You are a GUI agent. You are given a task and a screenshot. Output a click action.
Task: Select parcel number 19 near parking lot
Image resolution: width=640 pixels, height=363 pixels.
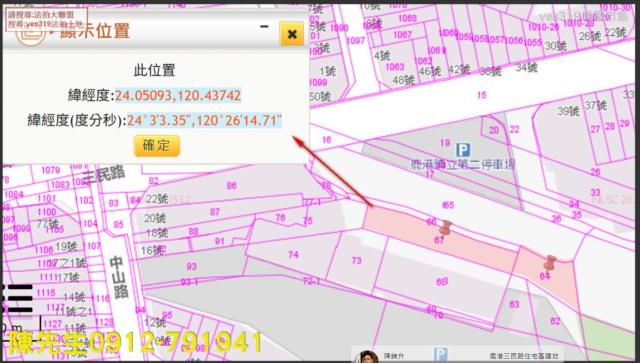pyautogui.click(x=445, y=143)
